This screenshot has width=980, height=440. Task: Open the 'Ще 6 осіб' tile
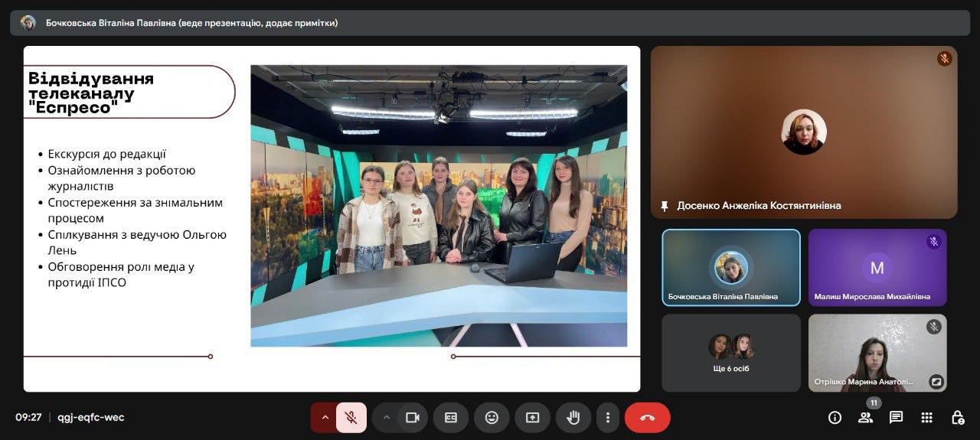click(731, 353)
